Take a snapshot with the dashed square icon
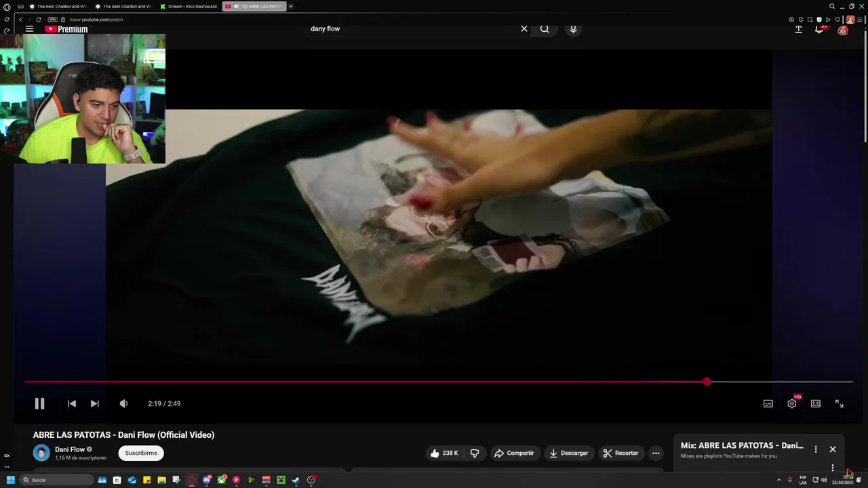Screen dimensions: 868x488 pos(810,20)
